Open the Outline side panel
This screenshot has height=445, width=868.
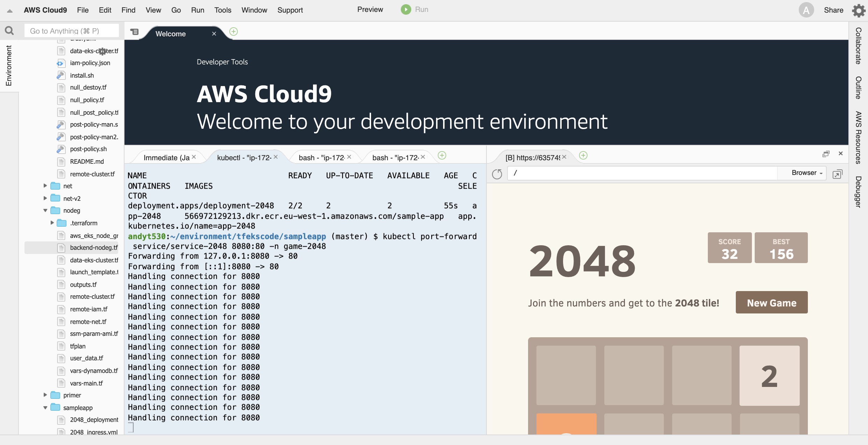click(x=858, y=88)
